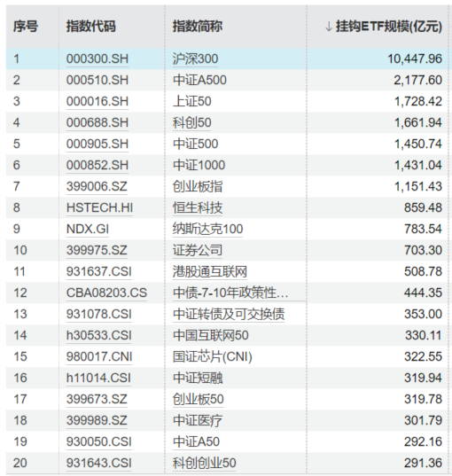Select the 纳斯达克100 index link
The width and height of the screenshot is (452, 476).
tap(208, 229)
